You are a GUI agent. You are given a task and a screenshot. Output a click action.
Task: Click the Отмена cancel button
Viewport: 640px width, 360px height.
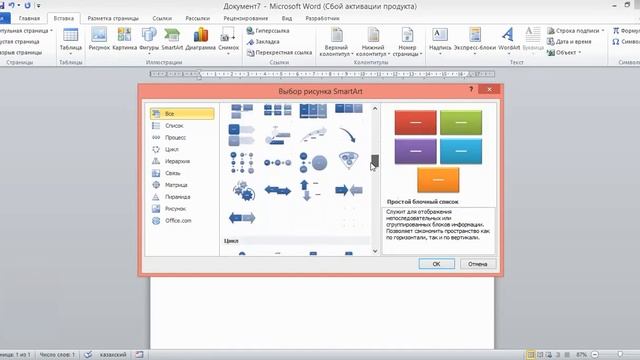pos(478,264)
